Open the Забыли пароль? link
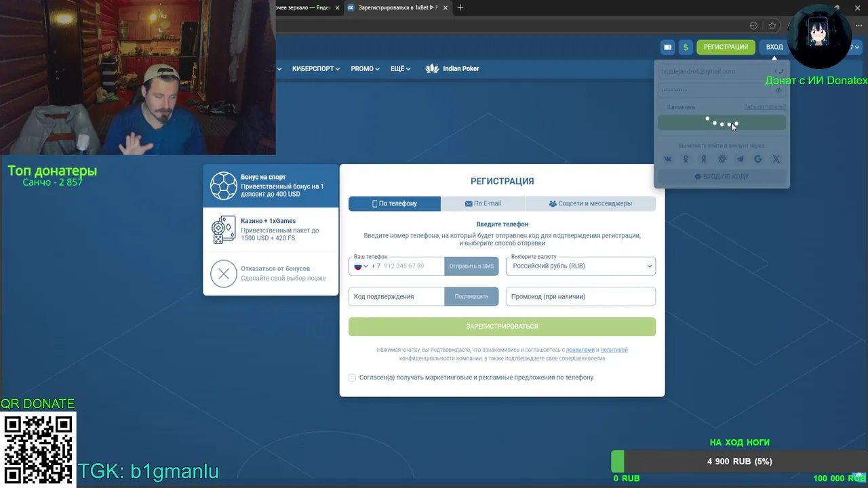868x488 pixels. pos(765,107)
